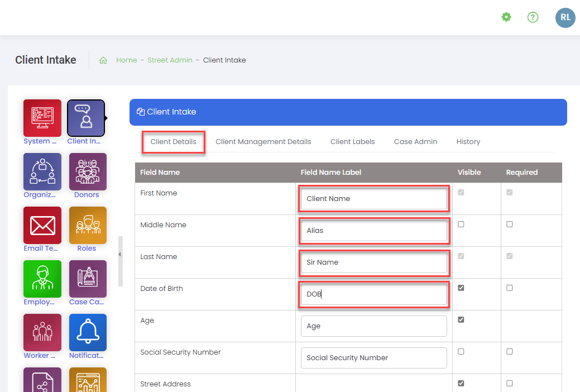
Task: Toggle Visible checkbox for Middle Name
Action: coord(461,224)
